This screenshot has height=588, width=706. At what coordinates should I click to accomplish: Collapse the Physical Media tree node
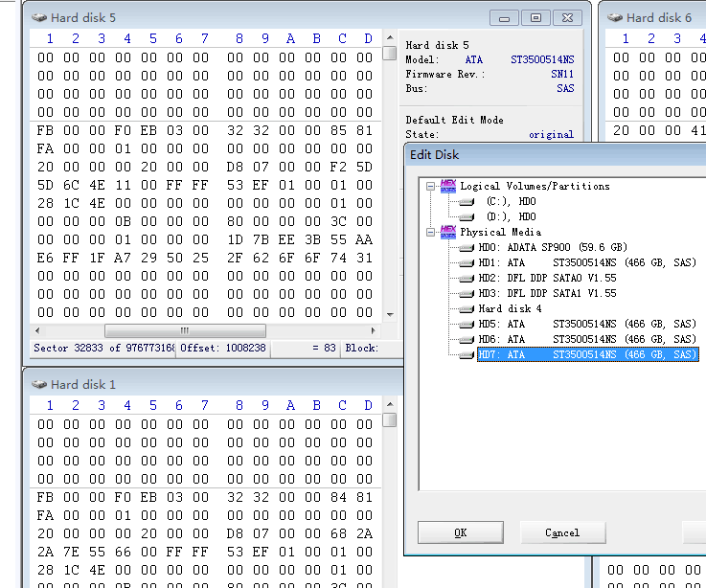431,232
